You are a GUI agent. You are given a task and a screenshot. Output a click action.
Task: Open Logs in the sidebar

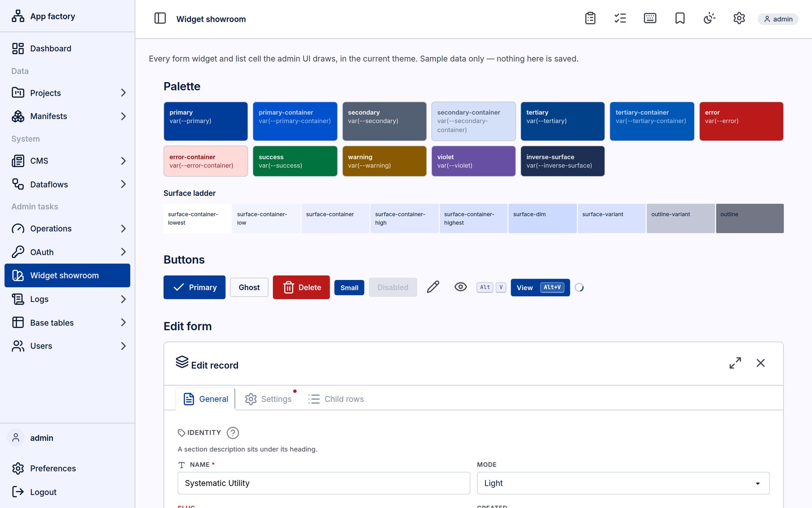(68, 299)
